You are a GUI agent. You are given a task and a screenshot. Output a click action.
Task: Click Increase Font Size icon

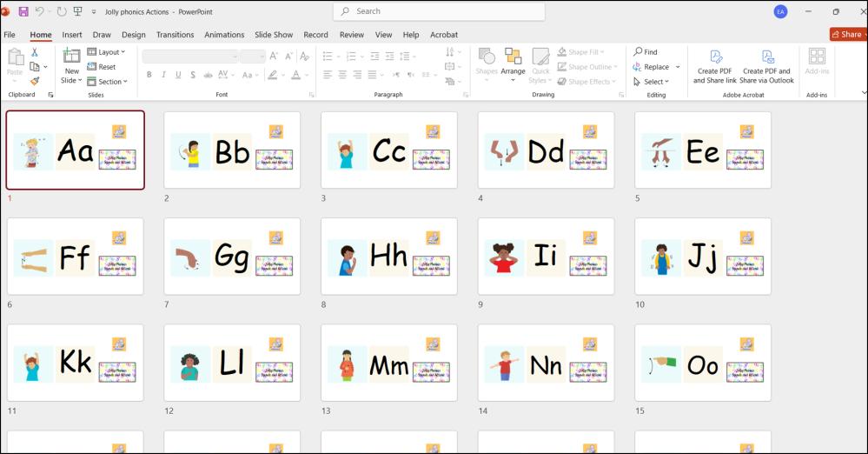[x=274, y=56]
